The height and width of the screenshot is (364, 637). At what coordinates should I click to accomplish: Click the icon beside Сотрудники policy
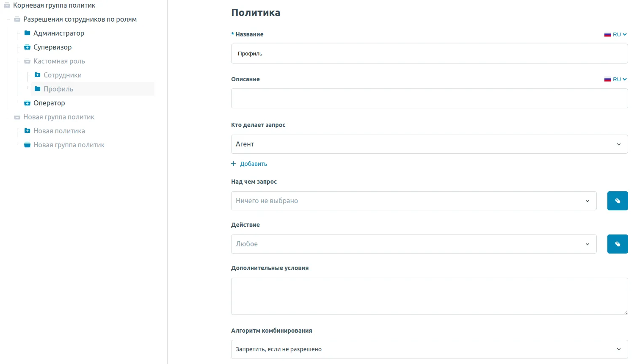pos(37,75)
